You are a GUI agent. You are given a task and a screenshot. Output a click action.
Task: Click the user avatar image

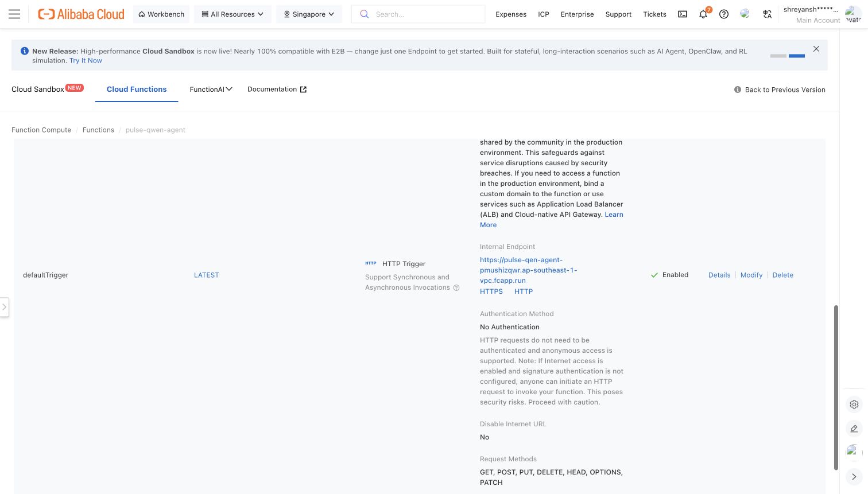coord(853,14)
